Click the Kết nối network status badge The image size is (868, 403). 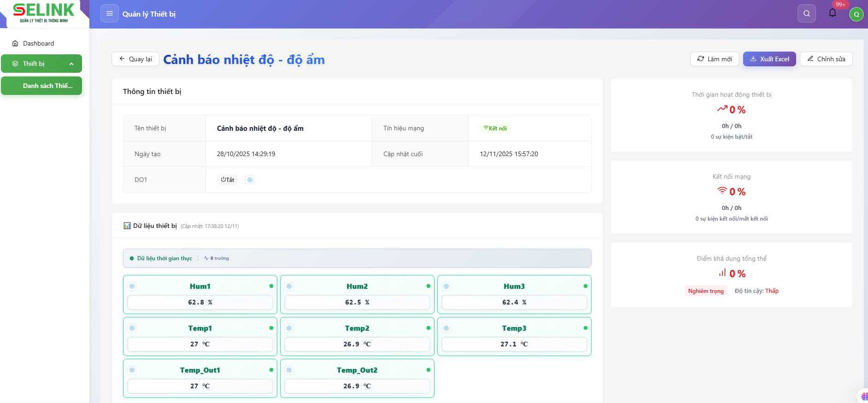495,128
